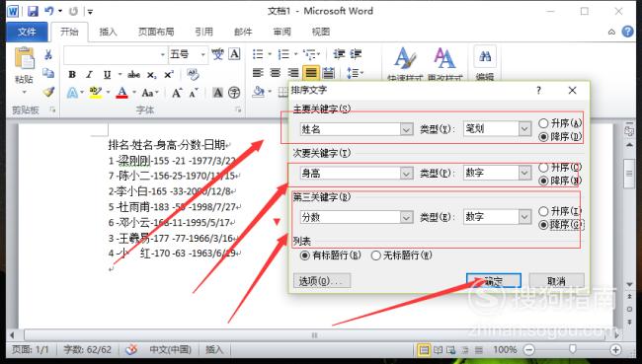The image size is (642, 364).
Task: Click the text highlight color icon
Action: click(96, 93)
